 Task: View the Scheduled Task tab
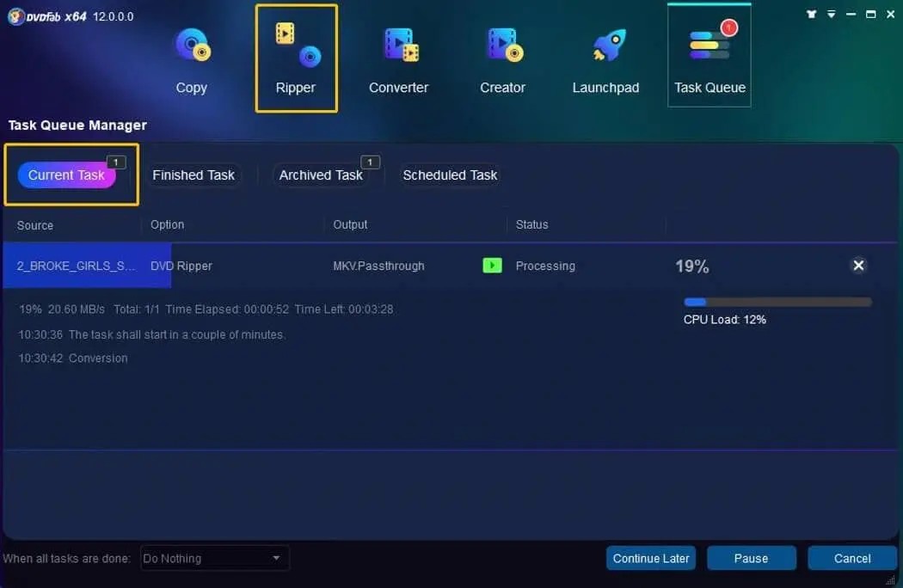point(450,175)
